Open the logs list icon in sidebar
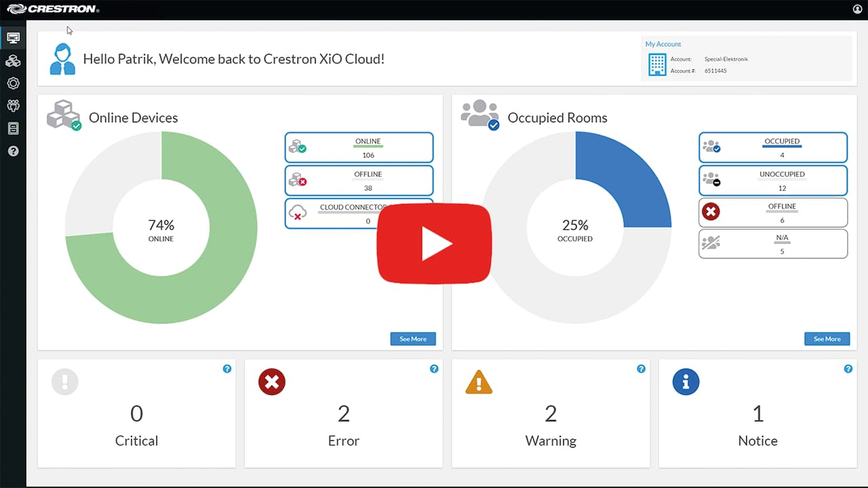The width and height of the screenshot is (868, 488). click(13, 129)
